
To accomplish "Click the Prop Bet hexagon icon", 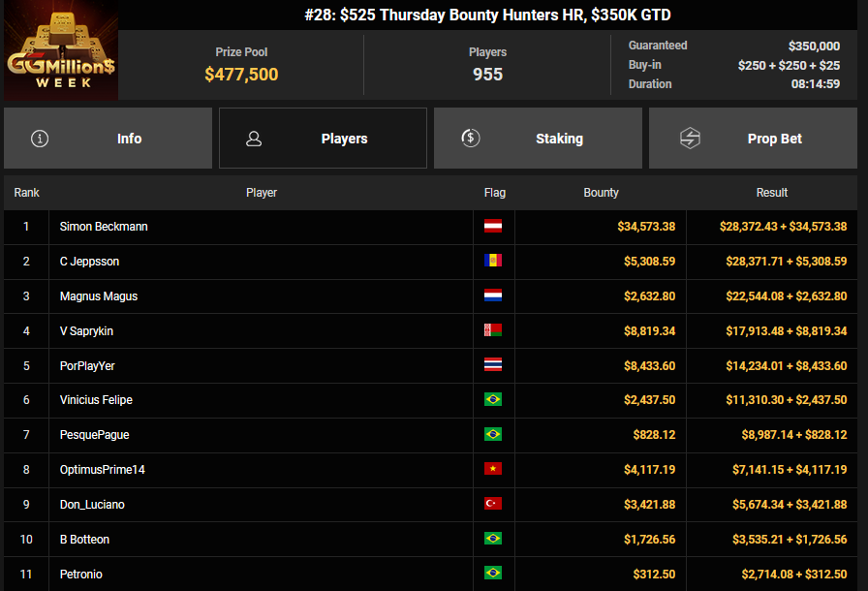I will (690, 139).
